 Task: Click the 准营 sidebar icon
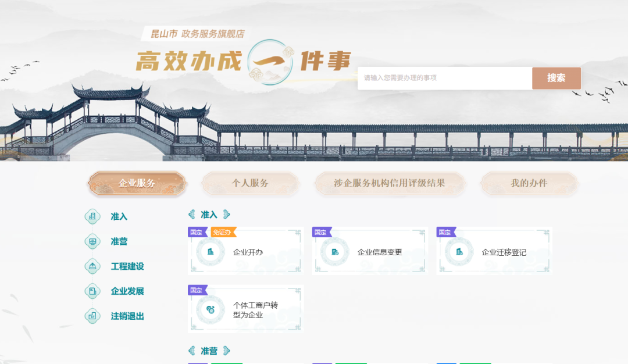(92, 241)
